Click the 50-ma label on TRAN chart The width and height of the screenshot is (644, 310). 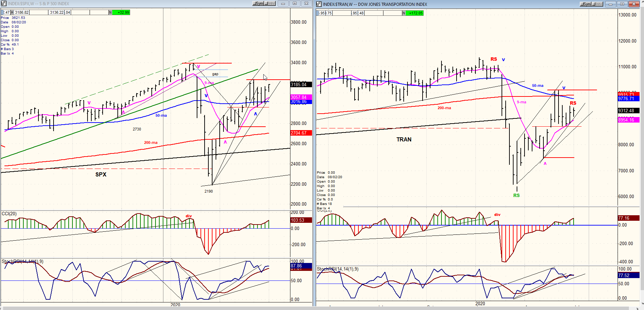point(538,85)
